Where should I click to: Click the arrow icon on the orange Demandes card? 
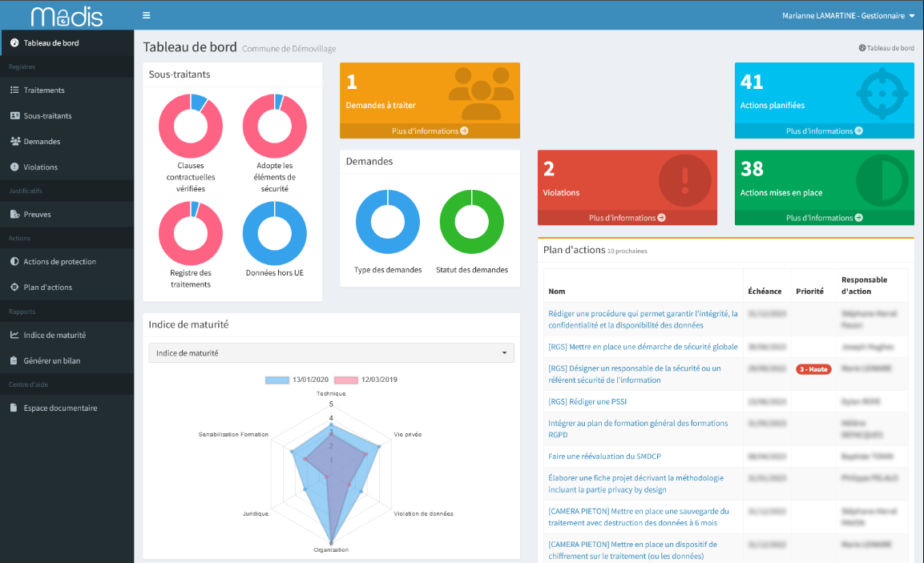[x=464, y=131]
